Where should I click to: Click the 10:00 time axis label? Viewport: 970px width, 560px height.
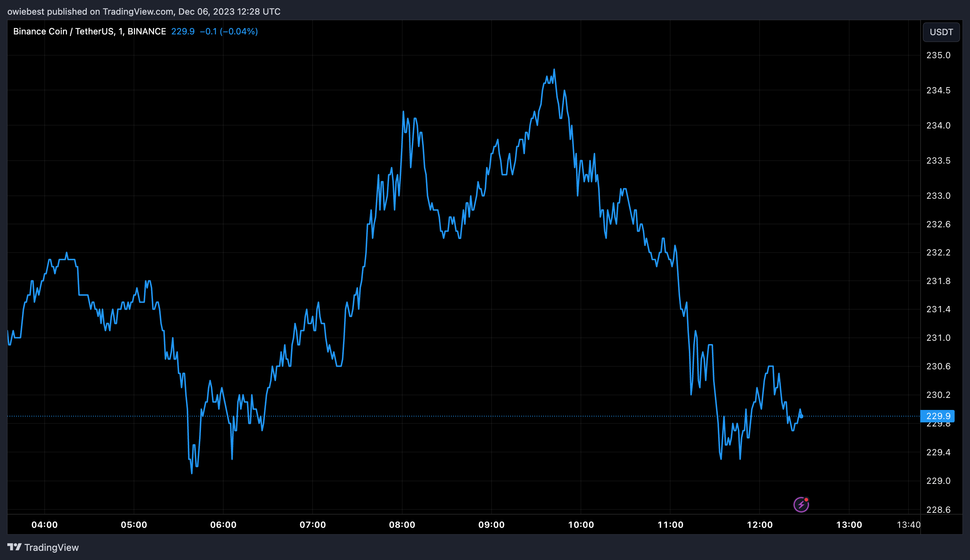point(581,524)
